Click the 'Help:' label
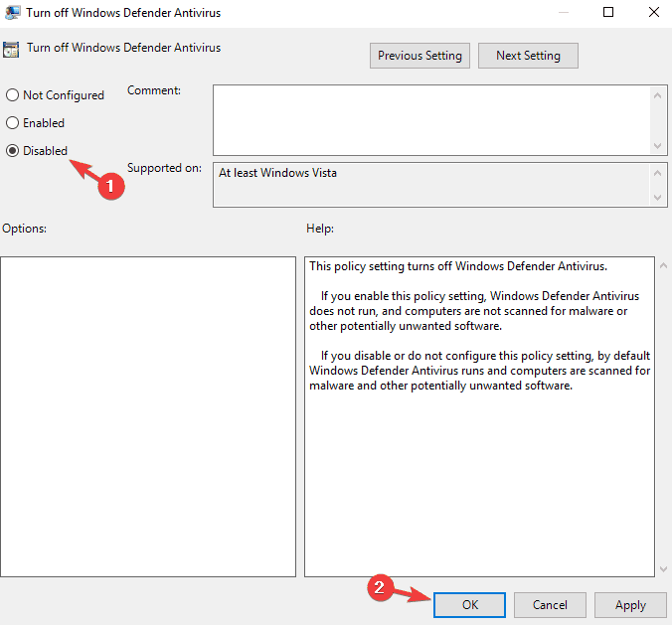The width and height of the screenshot is (672, 625). 320,229
